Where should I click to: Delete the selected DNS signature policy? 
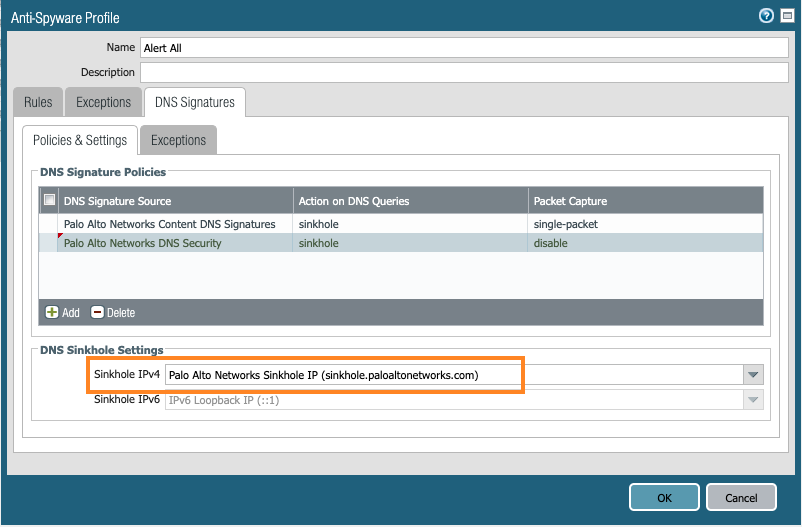[x=113, y=312]
